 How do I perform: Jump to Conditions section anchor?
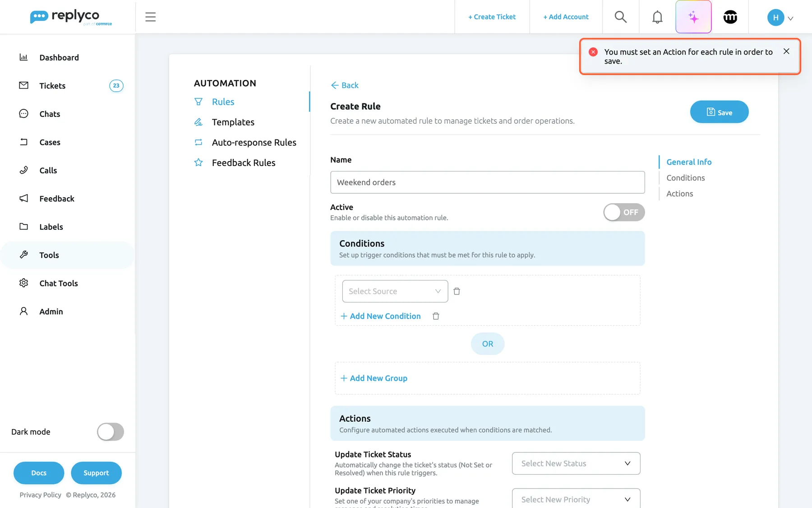tap(685, 178)
